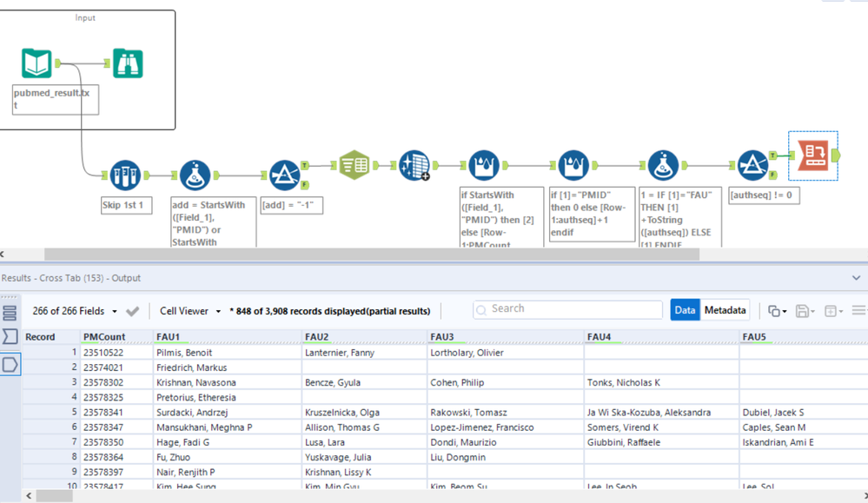
Task: Click the pubmed_result.txt annotation label
Action: [x=56, y=99]
